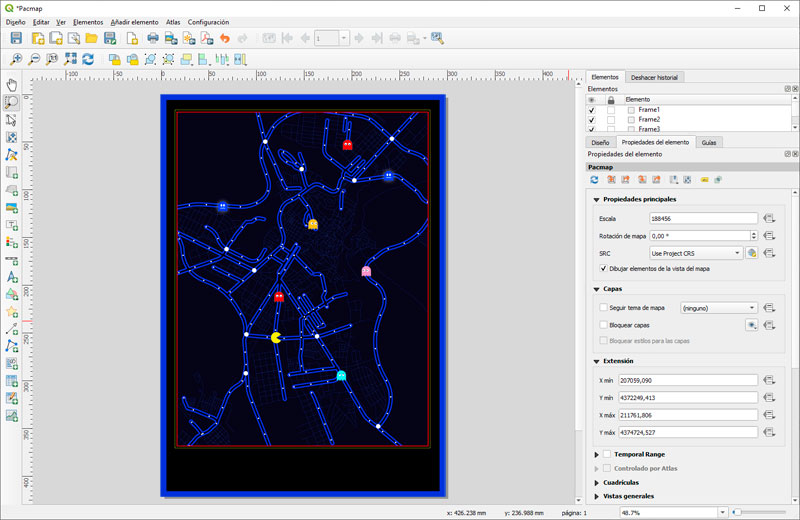
Task: Enable the Temporal Range checkbox
Action: coord(607,454)
